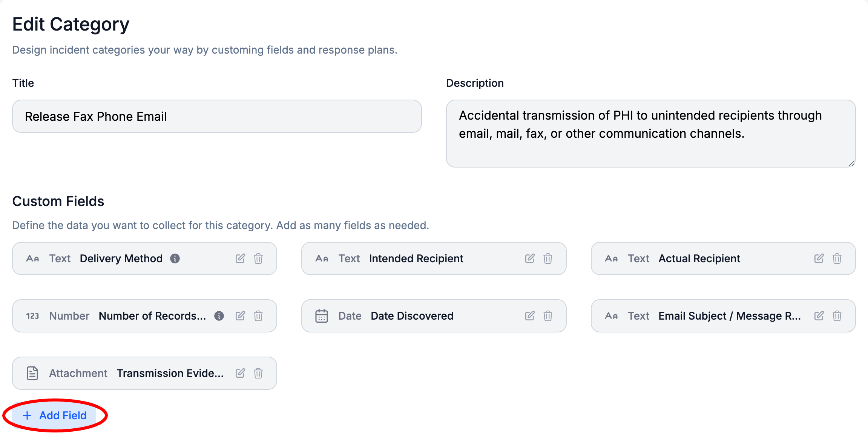Edit the Intended Recipient field

pos(530,258)
